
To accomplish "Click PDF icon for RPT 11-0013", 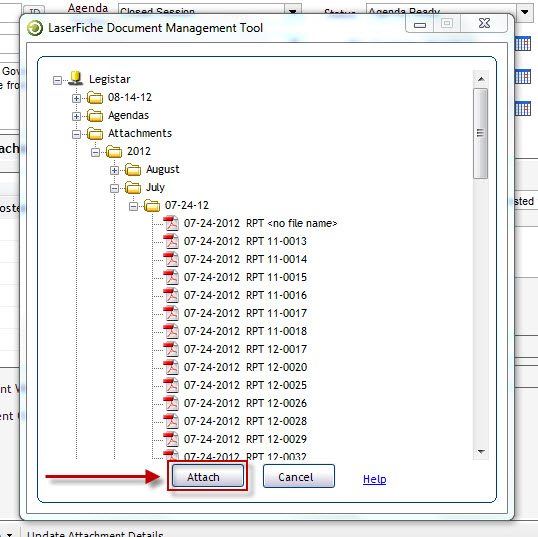I will [x=171, y=241].
